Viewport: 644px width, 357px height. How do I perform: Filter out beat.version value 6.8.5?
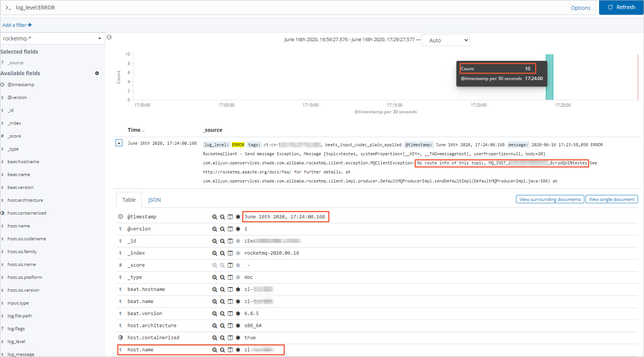pos(222,314)
